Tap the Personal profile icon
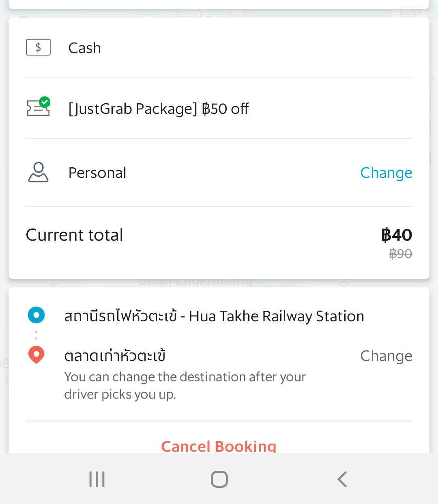 [38, 172]
